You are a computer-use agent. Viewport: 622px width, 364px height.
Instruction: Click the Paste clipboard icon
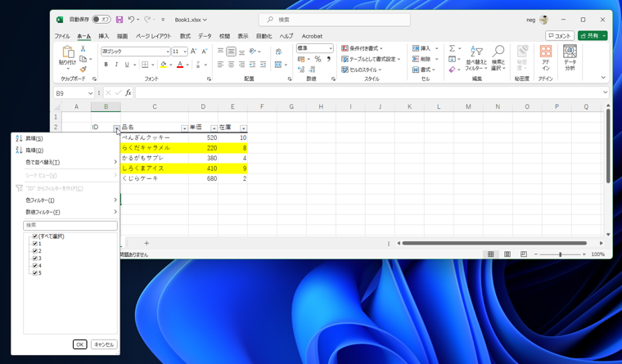point(67,52)
